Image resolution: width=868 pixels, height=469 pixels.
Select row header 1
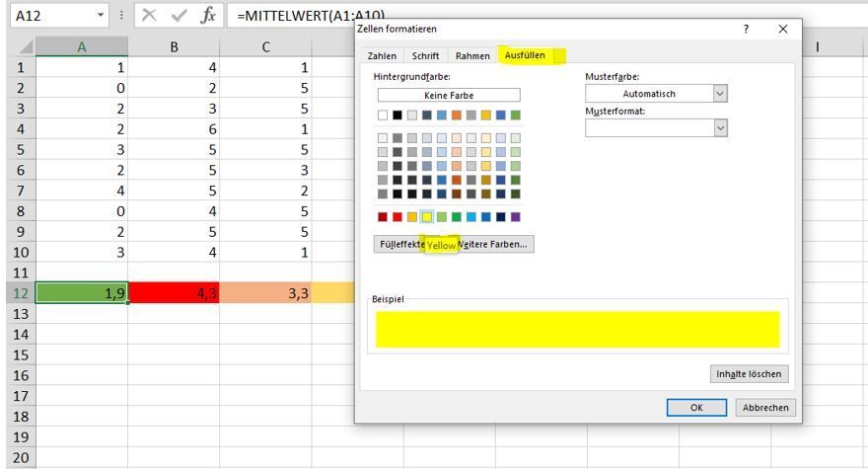pyautogui.click(x=21, y=67)
